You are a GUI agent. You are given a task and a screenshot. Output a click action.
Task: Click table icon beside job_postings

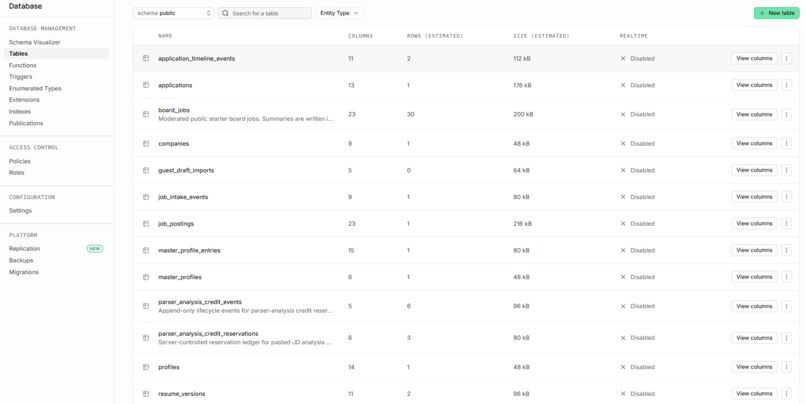[x=146, y=224]
